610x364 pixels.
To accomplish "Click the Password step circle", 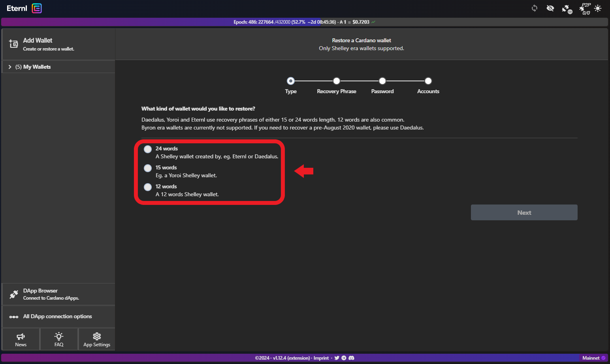I will coord(382,81).
